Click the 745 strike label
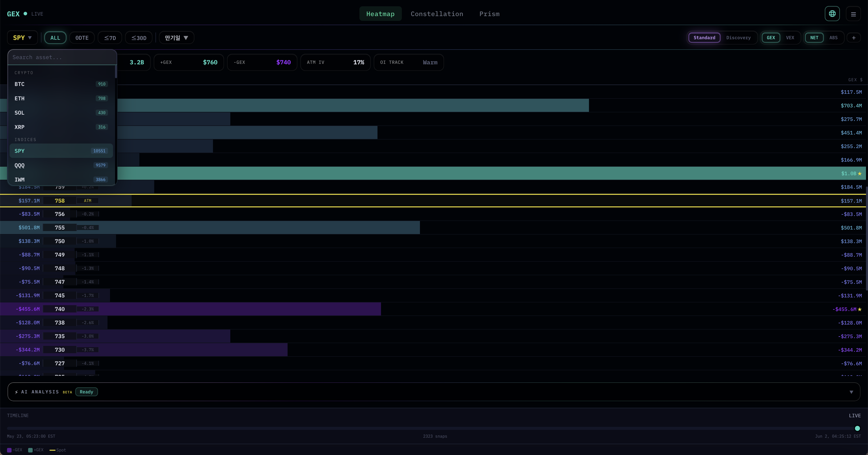Image resolution: width=868 pixels, height=455 pixels. click(x=60, y=295)
